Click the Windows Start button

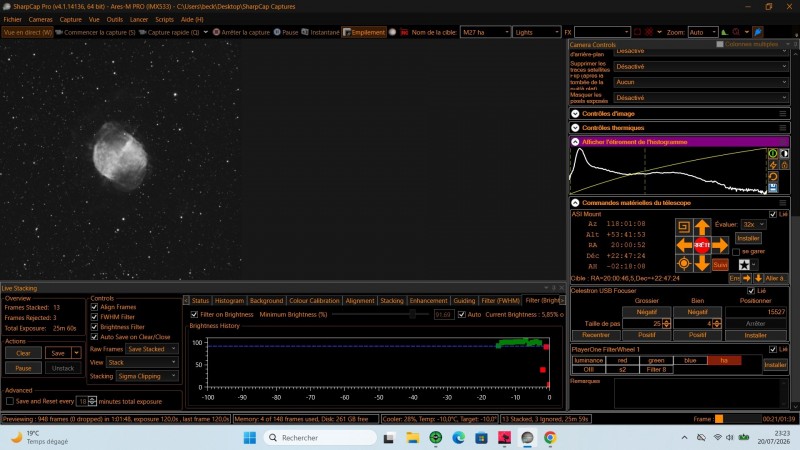click(249, 438)
